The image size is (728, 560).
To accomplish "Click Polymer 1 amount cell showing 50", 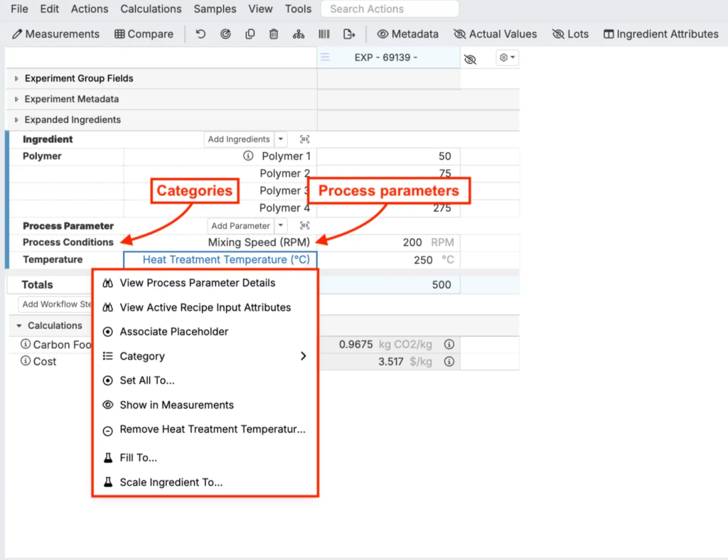I will 389,156.
